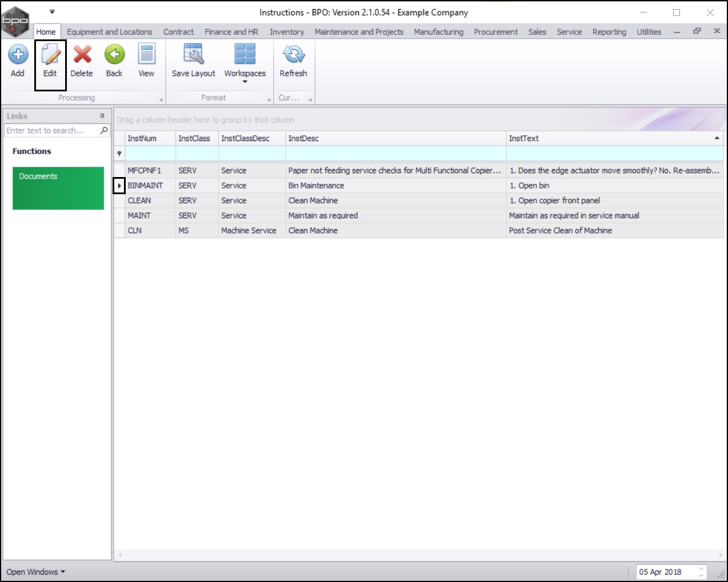Screen dimensions: 728x582
Task: Sort by InstNum column header
Action: click(150, 138)
